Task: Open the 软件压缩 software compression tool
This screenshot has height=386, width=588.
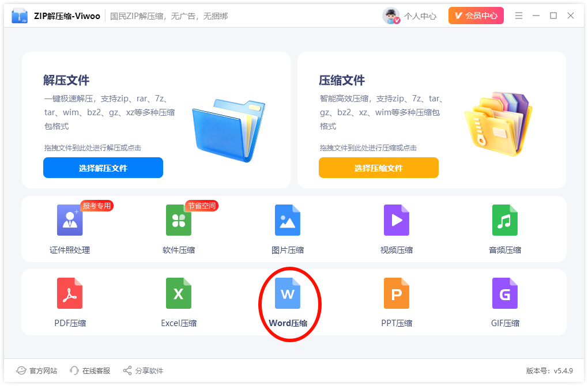Action: [179, 220]
